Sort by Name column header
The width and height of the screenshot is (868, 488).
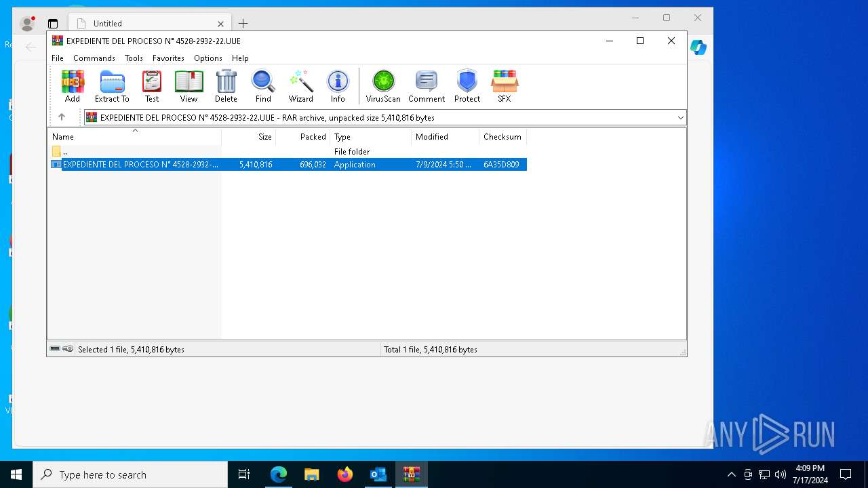[x=134, y=136]
